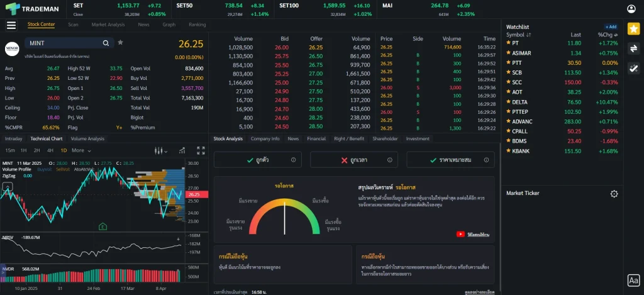The image size is (644, 295).
Task: Toggle favorite star for MINT
Action: point(120,43)
